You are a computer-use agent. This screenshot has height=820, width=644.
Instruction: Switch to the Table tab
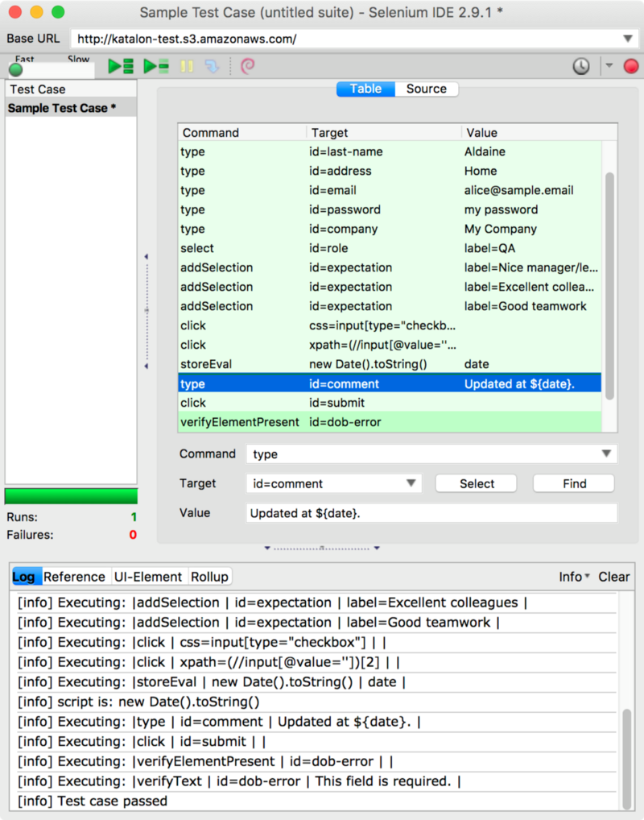click(x=366, y=89)
